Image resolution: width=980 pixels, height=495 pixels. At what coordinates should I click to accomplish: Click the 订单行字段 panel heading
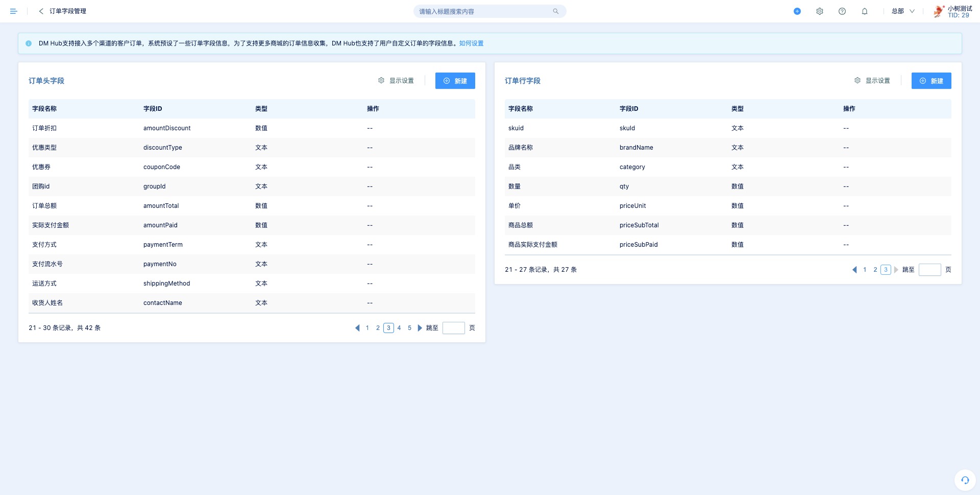523,81
